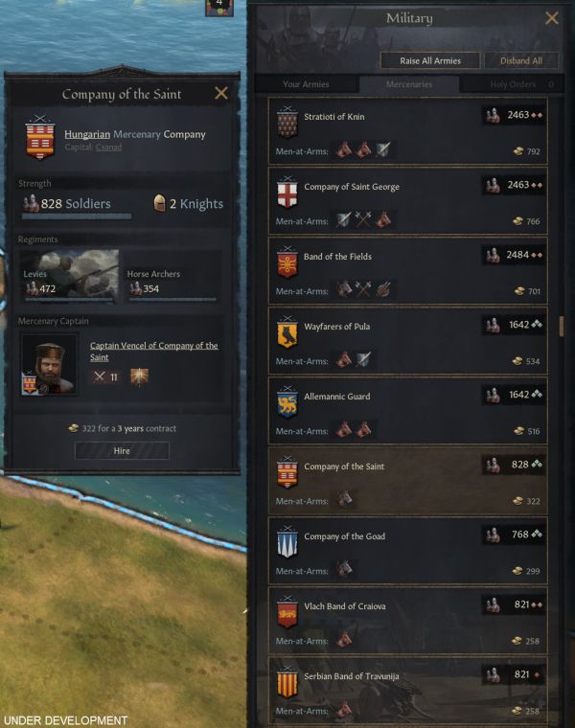The height and width of the screenshot is (728, 575).
Task: Click the Disband All button
Action: [x=521, y=60]
